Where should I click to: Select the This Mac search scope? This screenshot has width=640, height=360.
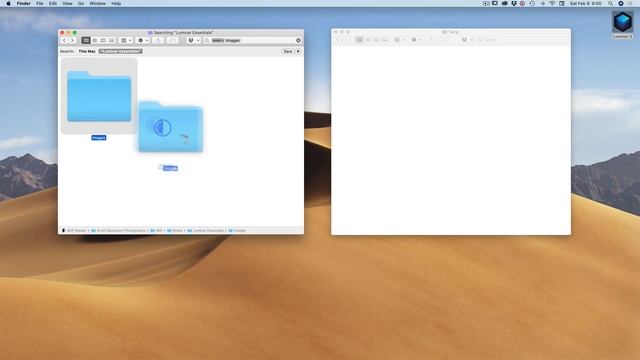pos(87,51)
